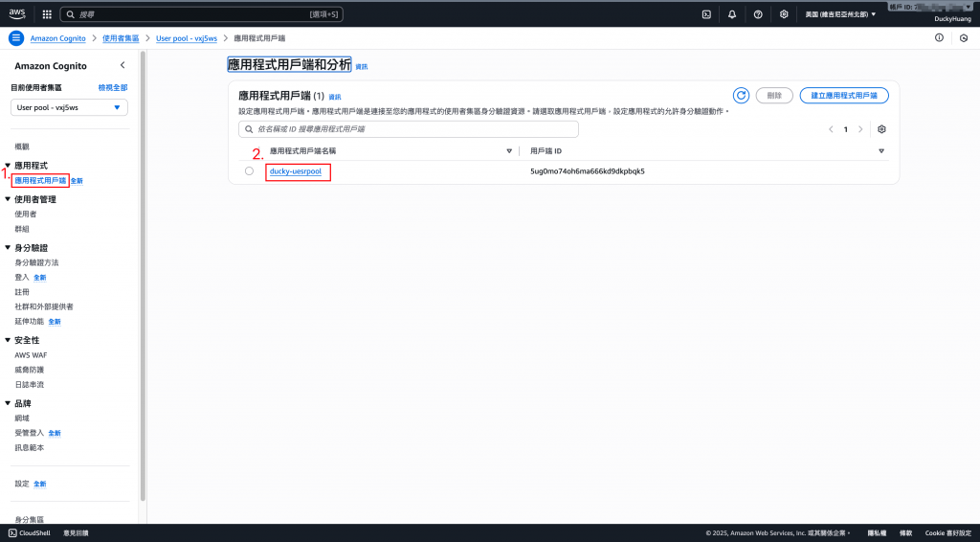The width and height of the screenshot is (980, 542).
Task: Click the sidebar vertical scrollbar
Action: tap(143, 275)
